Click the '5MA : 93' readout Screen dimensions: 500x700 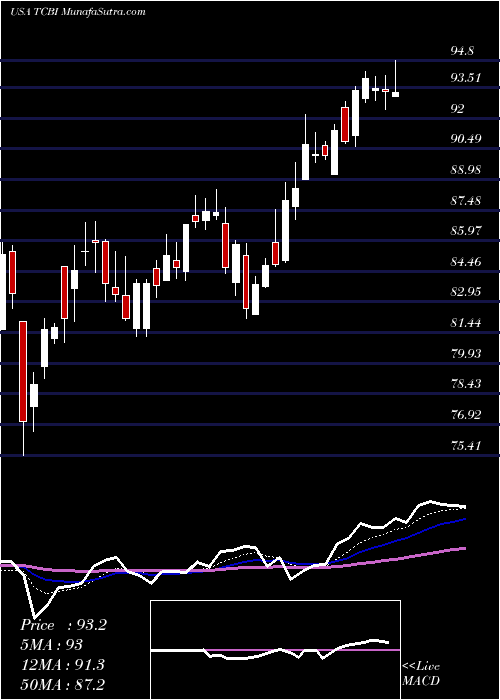click(51, 645)
